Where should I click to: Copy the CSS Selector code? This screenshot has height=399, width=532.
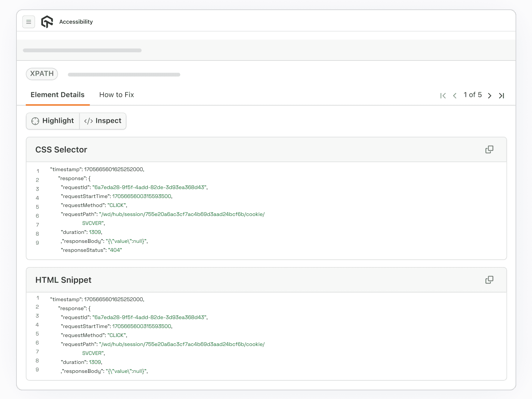click(x=489, y=149)
